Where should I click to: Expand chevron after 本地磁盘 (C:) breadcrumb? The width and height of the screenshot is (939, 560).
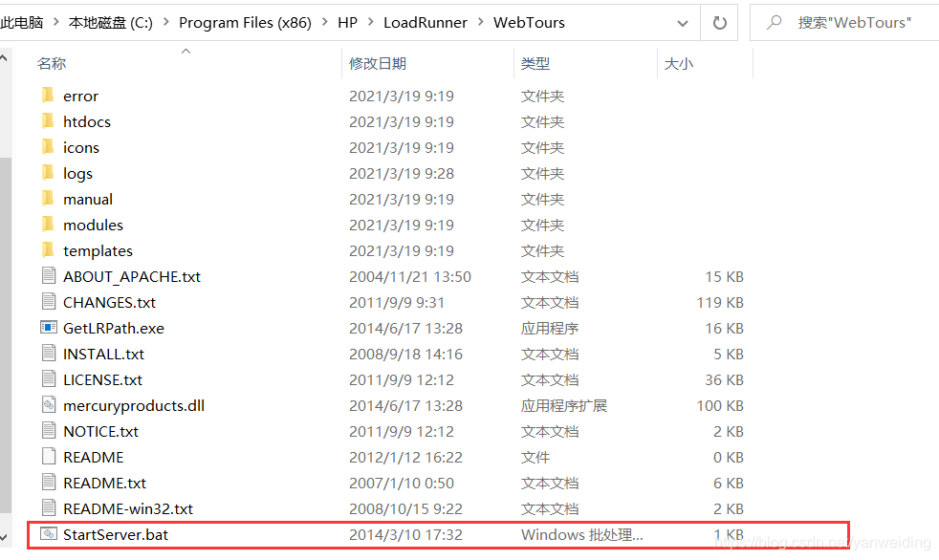165,22
